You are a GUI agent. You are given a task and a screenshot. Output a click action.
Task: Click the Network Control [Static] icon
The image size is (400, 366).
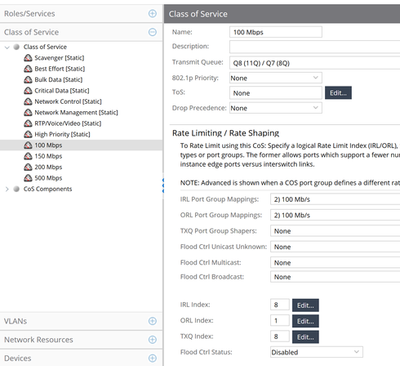(28, 102)
